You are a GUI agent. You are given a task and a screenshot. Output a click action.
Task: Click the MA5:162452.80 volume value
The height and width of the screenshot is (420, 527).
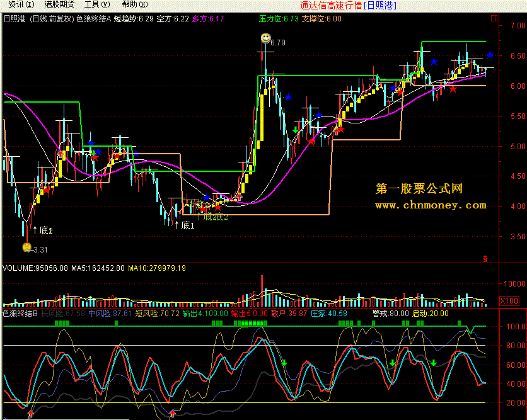(x=98, y=268)
